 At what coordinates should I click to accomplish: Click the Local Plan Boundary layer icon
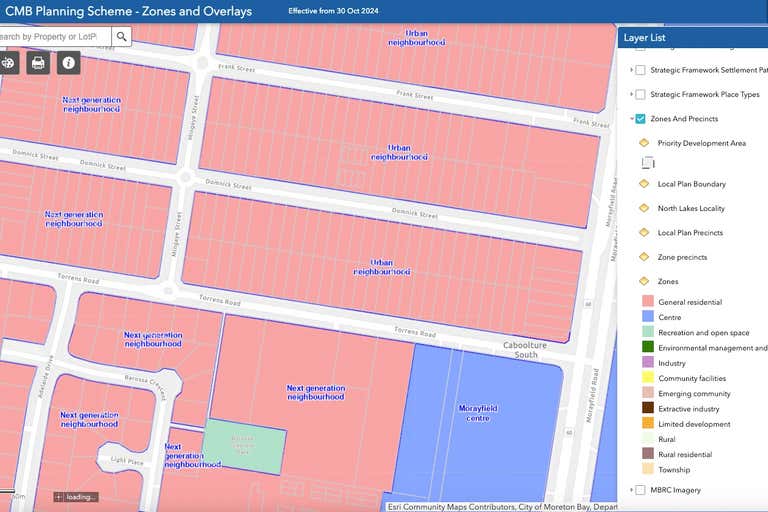(x=644, y=184)
